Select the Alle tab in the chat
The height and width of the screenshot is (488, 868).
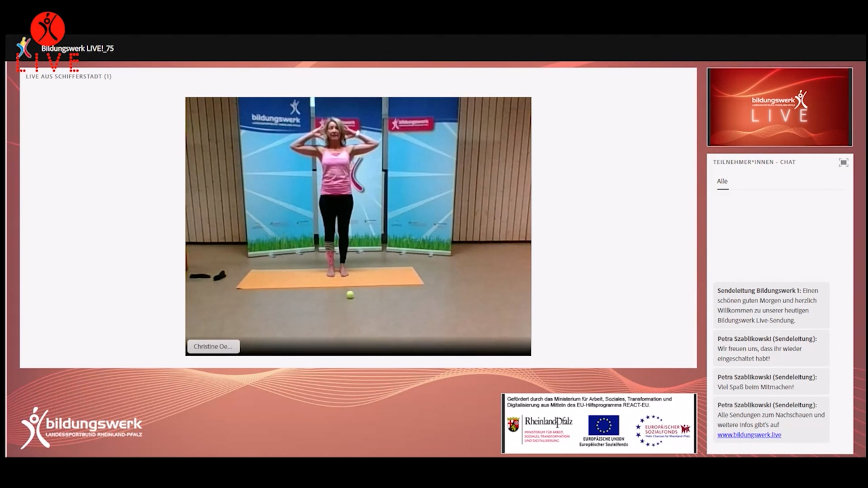722,181
